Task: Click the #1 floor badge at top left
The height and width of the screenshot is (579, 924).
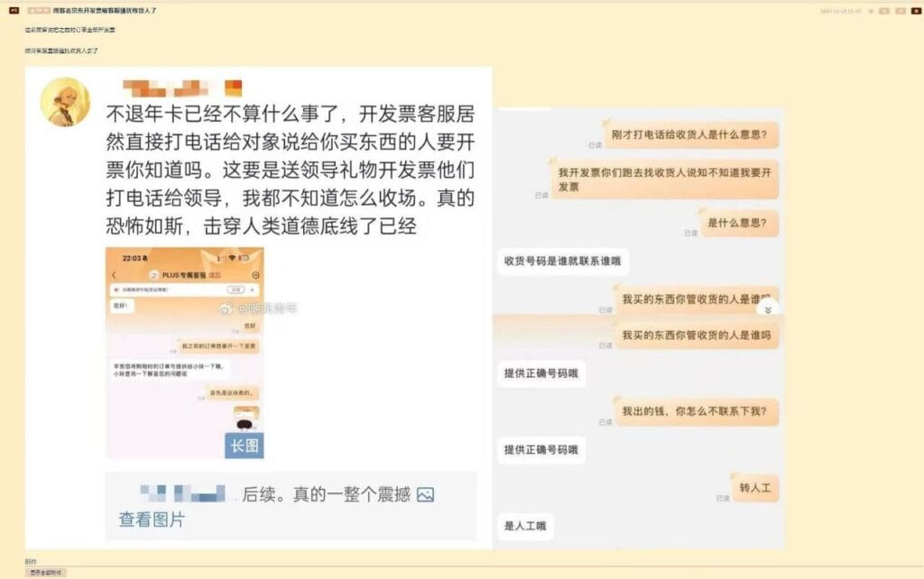Action: (x=14, y=11)
